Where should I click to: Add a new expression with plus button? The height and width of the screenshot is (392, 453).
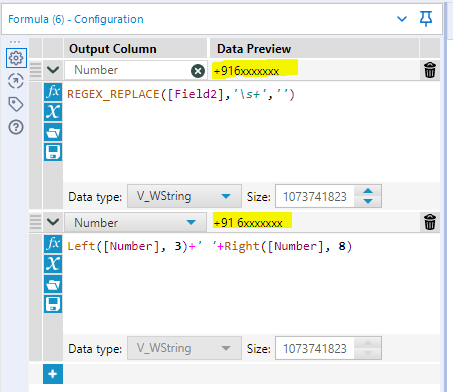[x=53, y=374]
